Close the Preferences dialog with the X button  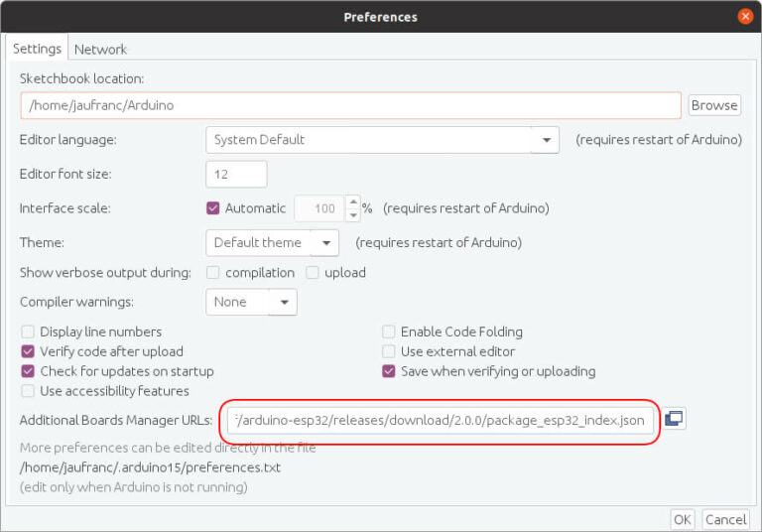click(x=745, y=16)
